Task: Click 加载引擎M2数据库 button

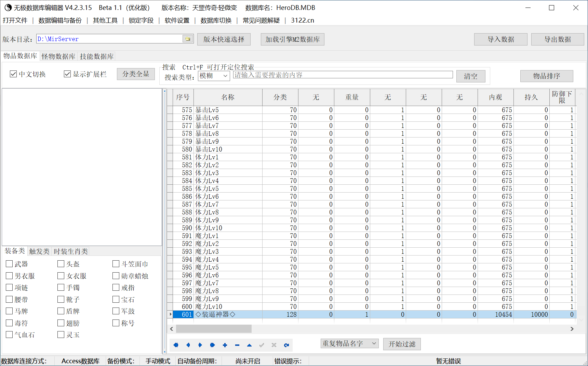Action: click(x=293, y=39)
